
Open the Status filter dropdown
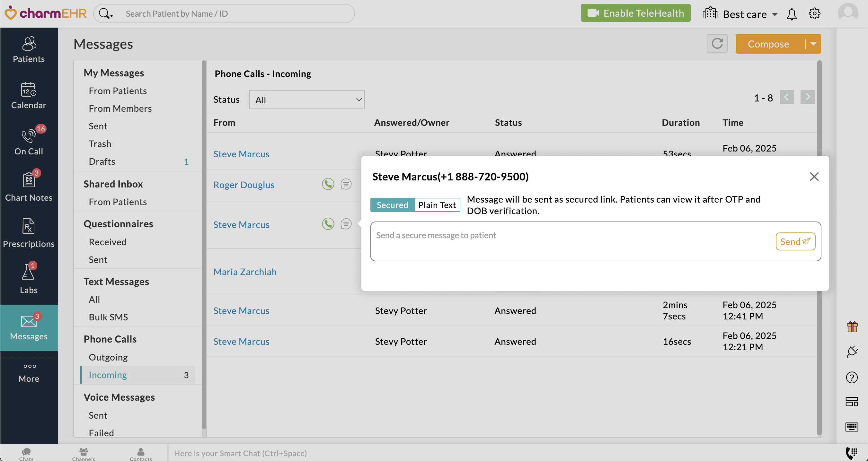point(306,100)
